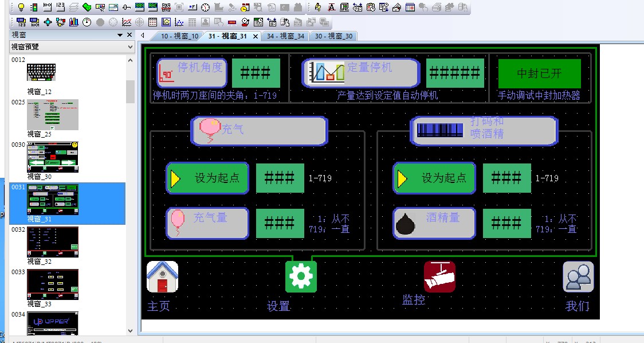Viewport: 644px width, 343px height.
Task: Open the 視窗 panel options arrow
Action: tap(120, 35)
